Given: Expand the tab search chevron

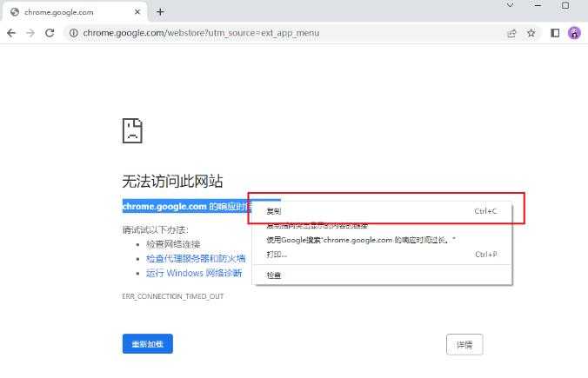Looking at the screenshot, I should click(x=510, y=5).
